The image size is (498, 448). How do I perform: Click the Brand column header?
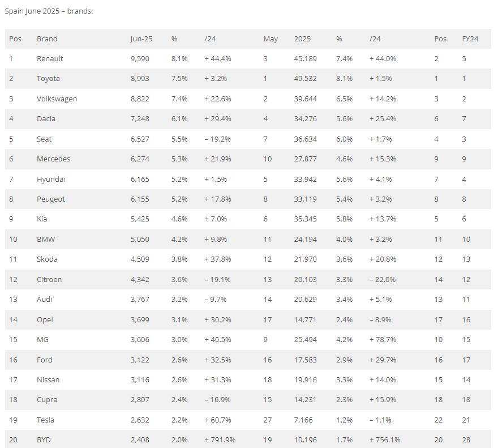tap(47, 39)
